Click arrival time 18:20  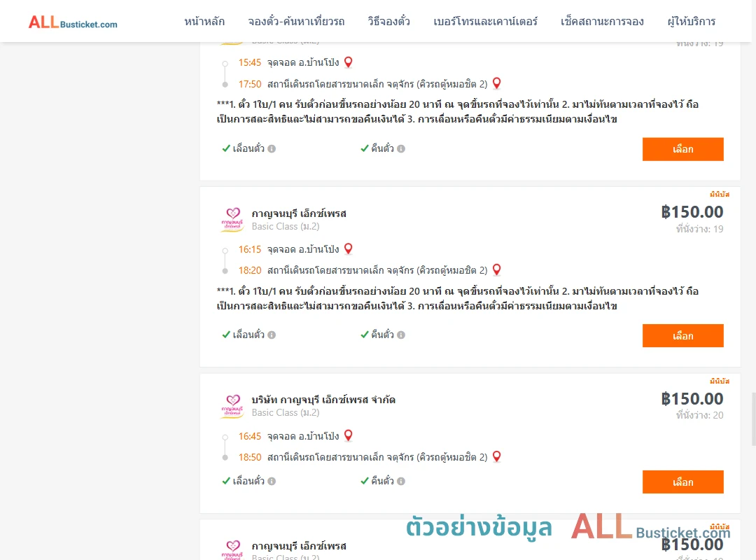pos(250,271)
